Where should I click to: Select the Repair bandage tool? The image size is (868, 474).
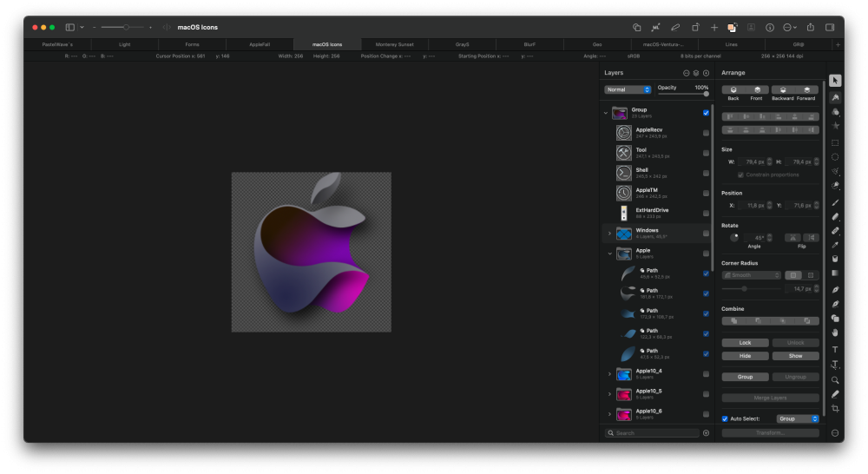coord(835,231)
